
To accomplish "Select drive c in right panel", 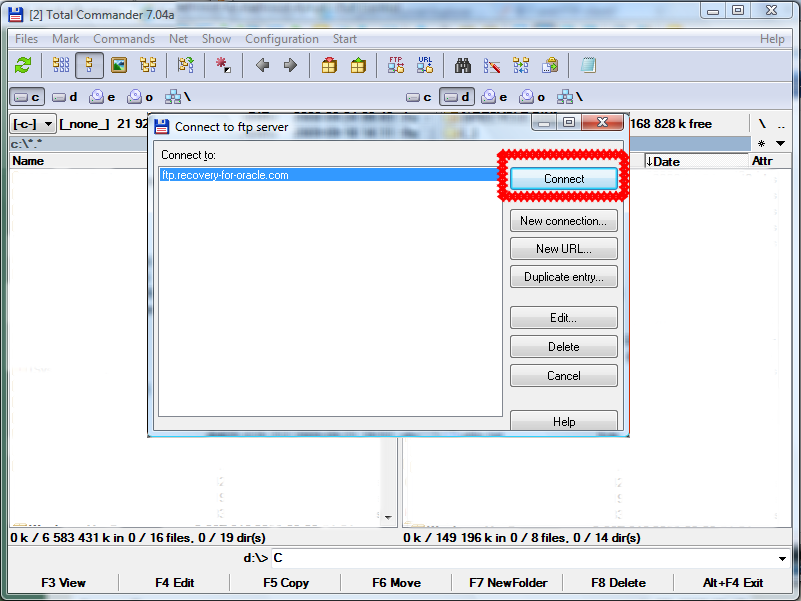I will pyautogui.click(x=419, y=97).
